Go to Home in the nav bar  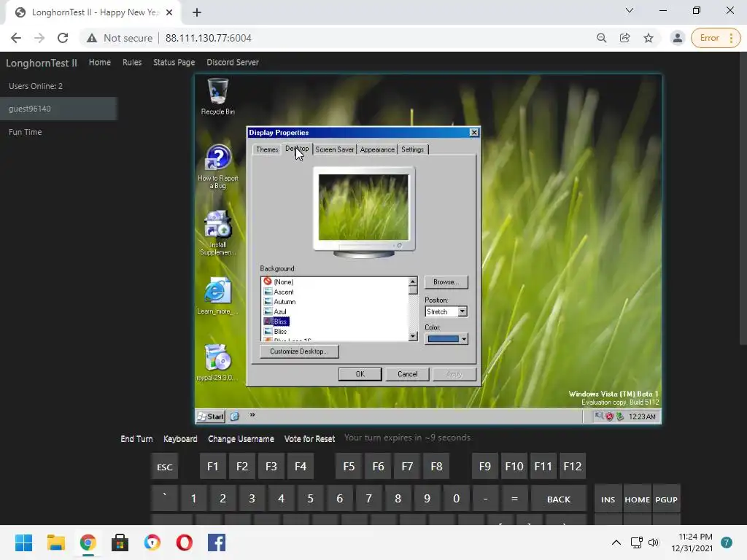point(99,63)
